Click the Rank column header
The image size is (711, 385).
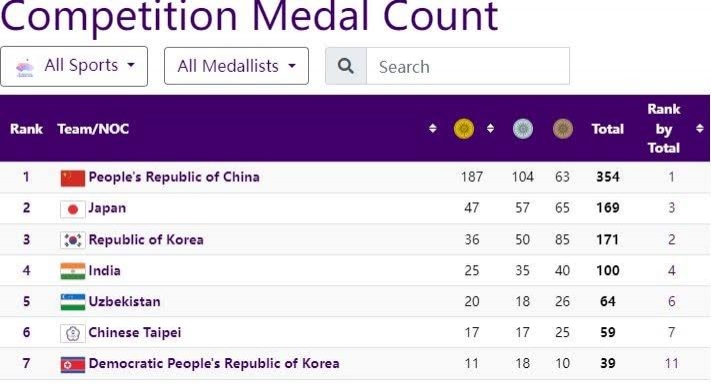26,129
